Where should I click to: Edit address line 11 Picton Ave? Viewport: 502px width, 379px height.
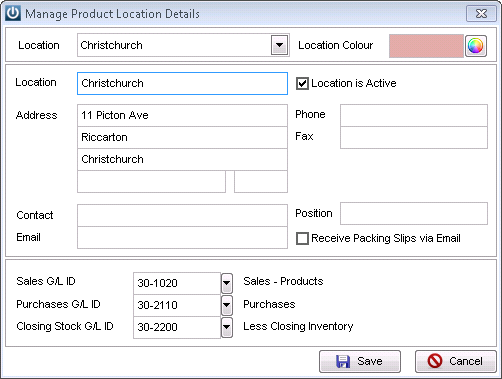[x=182, y=115]
